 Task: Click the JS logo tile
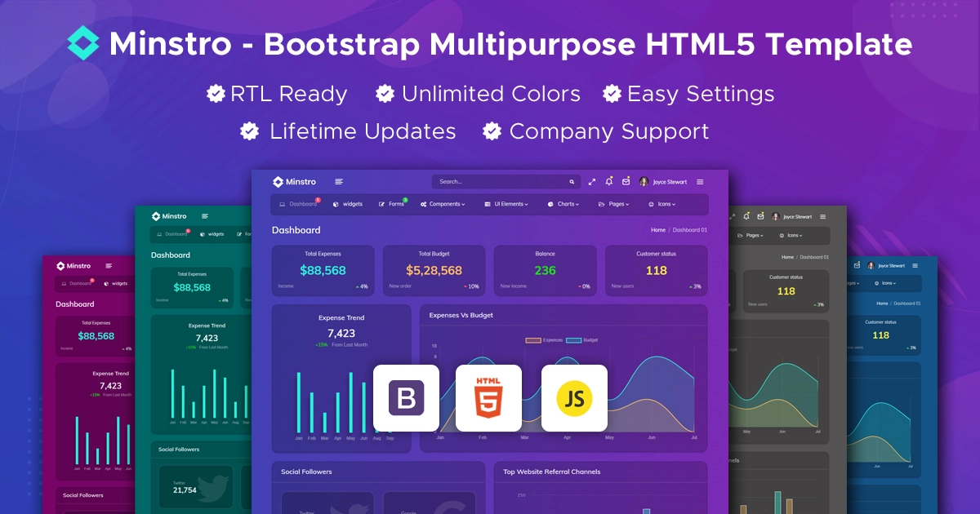[574, 398]
